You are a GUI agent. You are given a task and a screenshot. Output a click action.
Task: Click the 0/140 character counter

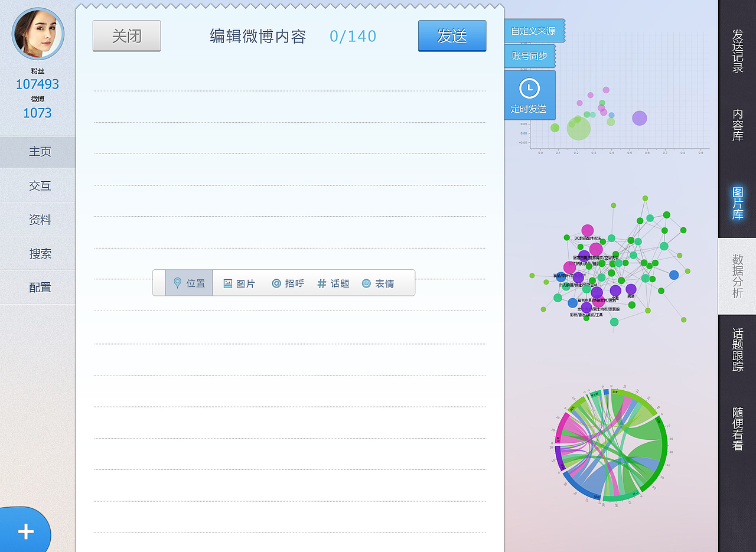pyautogui.click(x=353, y=36)
